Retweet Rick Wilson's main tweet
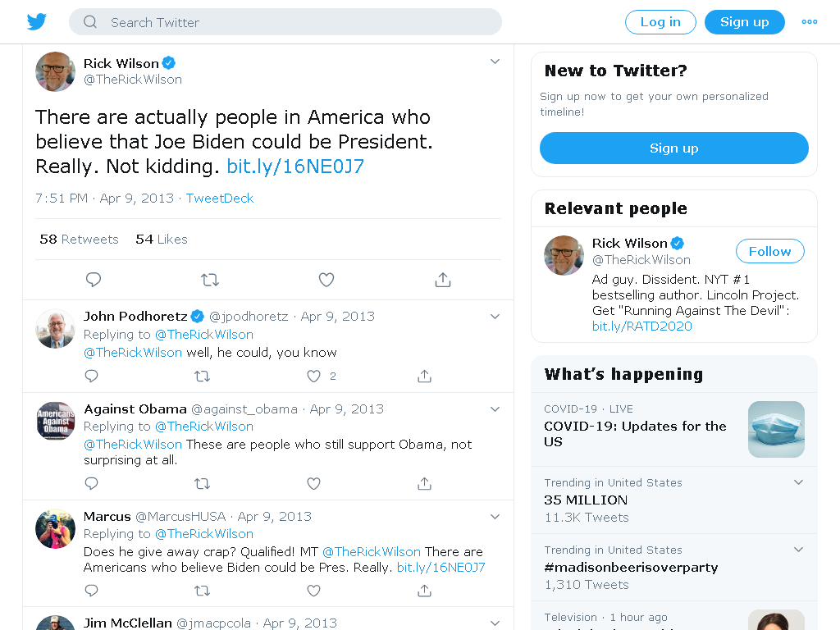 (x=210, y=280)
